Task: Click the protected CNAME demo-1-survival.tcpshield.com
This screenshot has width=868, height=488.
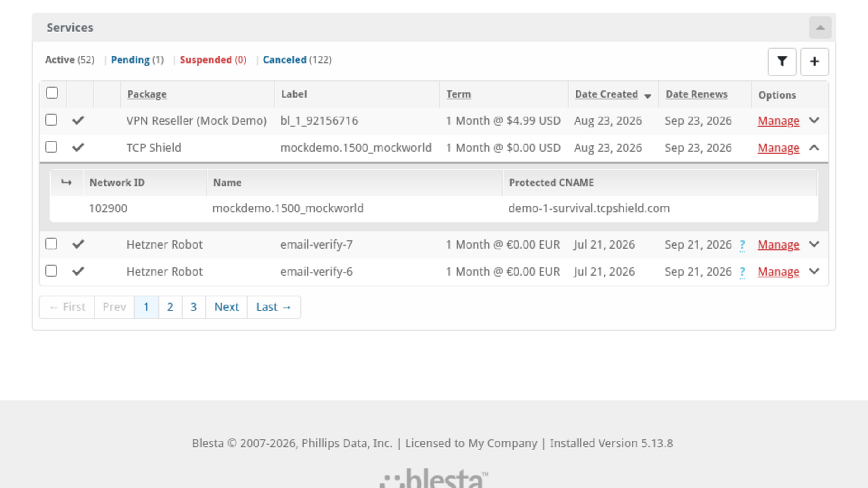Action: point(589,208)
